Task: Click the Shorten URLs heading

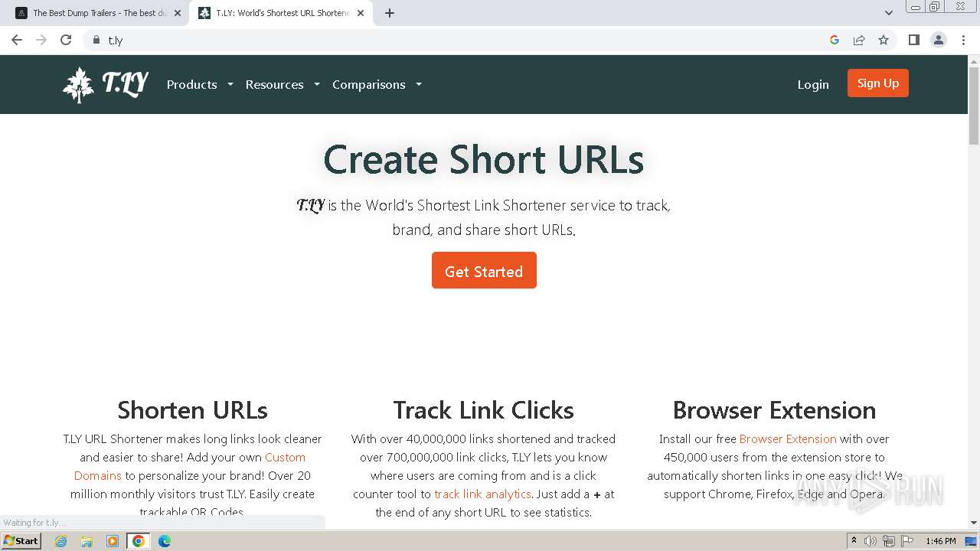Action: click(x=192, y=410)
